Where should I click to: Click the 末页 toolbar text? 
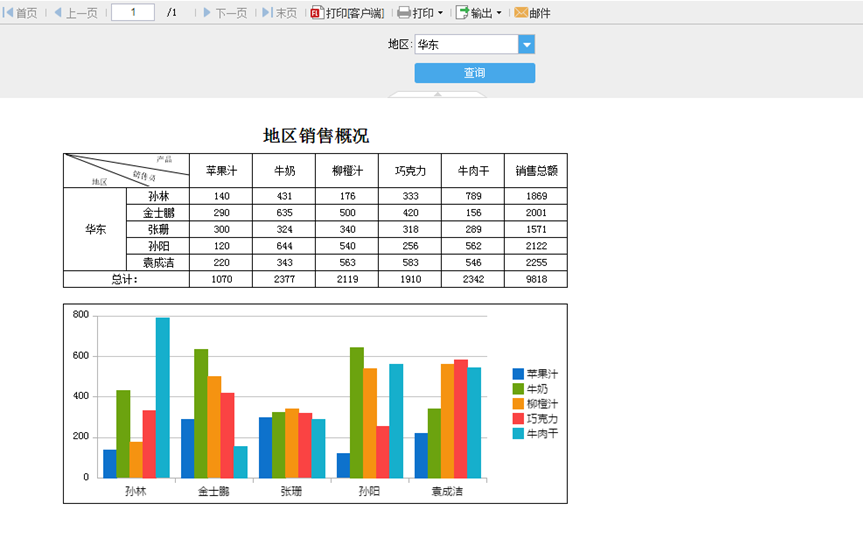(286, 13)
